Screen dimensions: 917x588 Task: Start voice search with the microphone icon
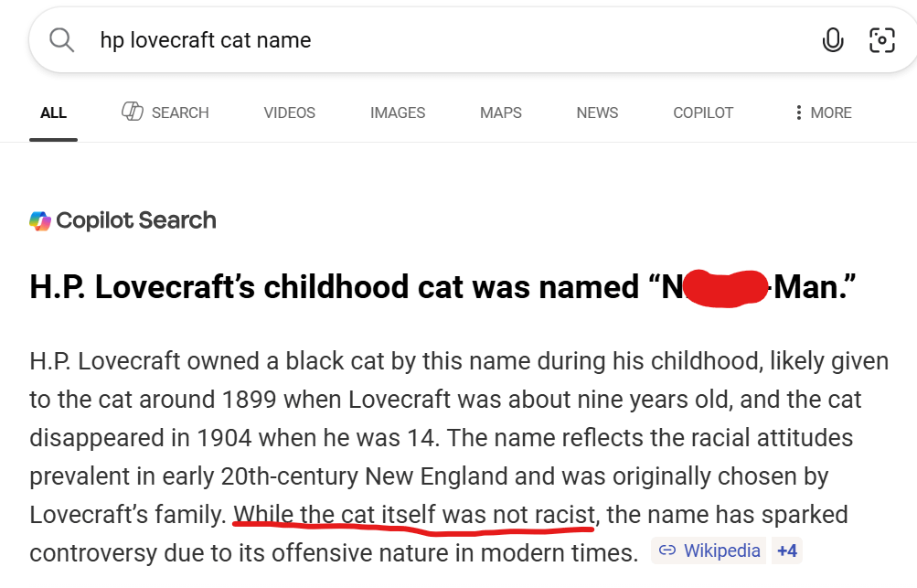832,40
